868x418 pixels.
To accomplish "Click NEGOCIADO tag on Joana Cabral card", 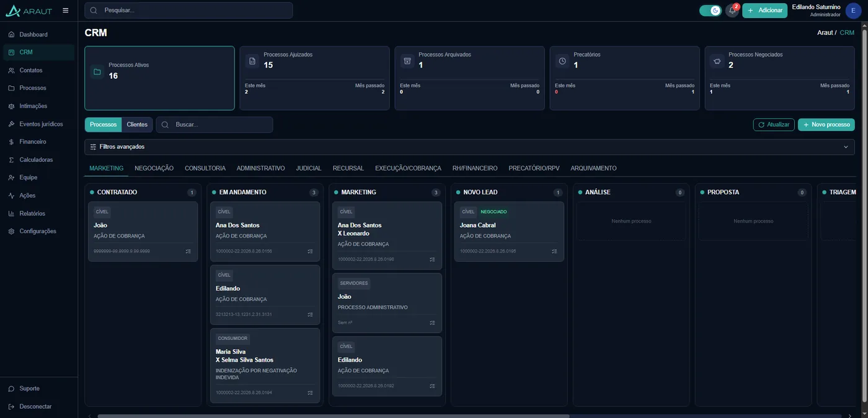I will click(494, 211).
